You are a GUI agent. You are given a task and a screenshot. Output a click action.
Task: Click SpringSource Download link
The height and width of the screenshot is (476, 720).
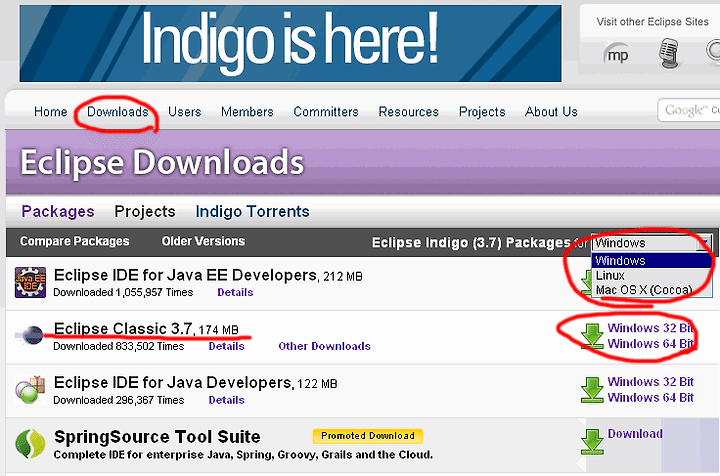[x=635, y=433]
